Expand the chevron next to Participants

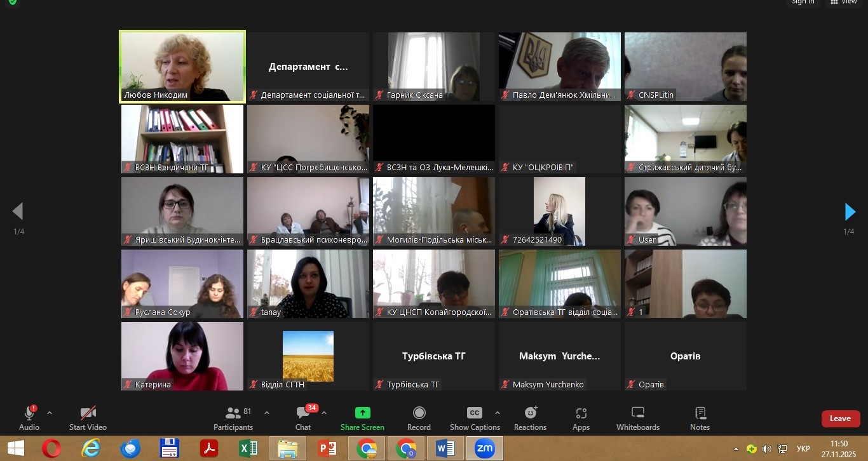267,413
